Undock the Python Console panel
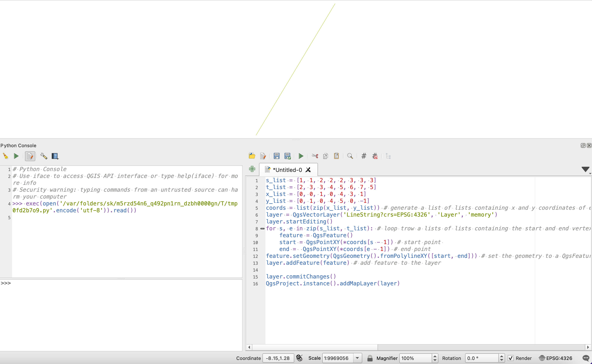 click(583, 145)
